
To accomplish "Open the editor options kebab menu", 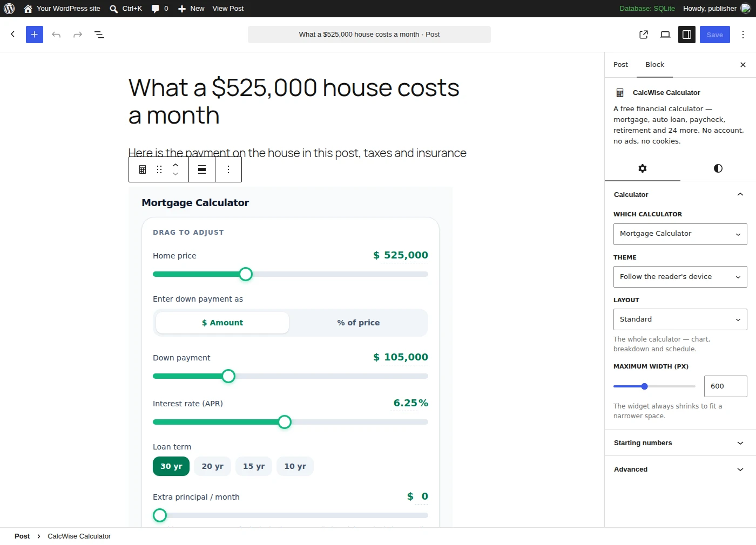I will point(743,35).
